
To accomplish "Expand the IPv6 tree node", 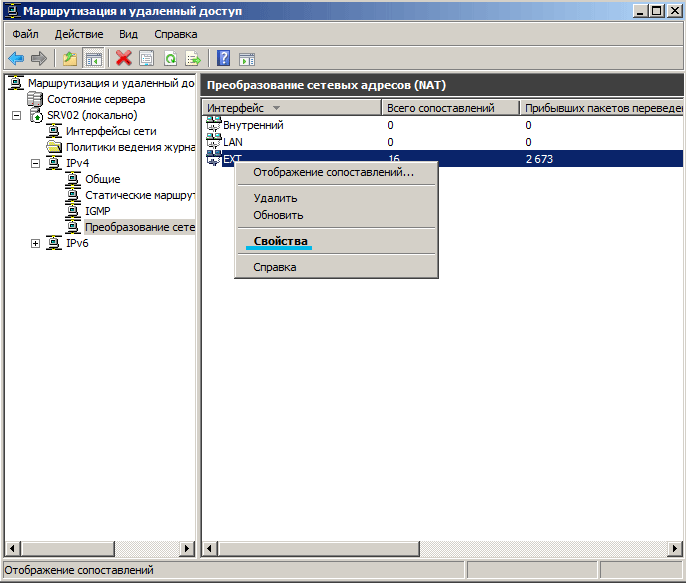I will pyautogui.click(x=36, y=243).
